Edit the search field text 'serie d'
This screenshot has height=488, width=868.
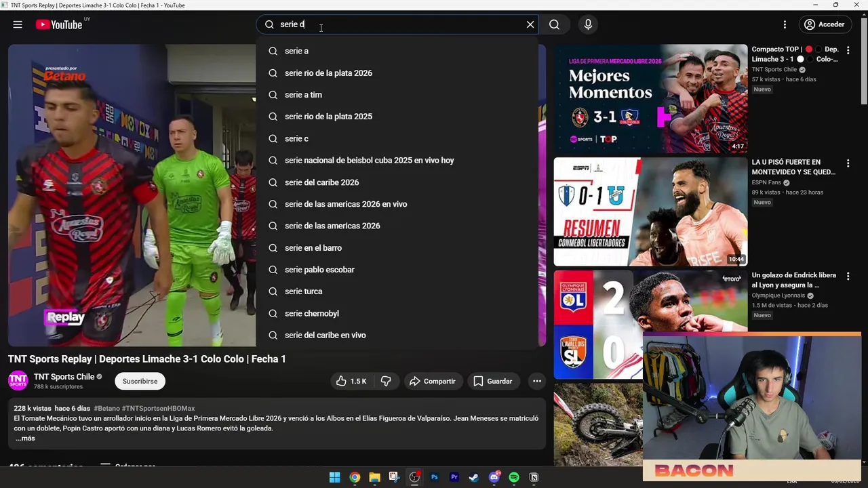398,24
